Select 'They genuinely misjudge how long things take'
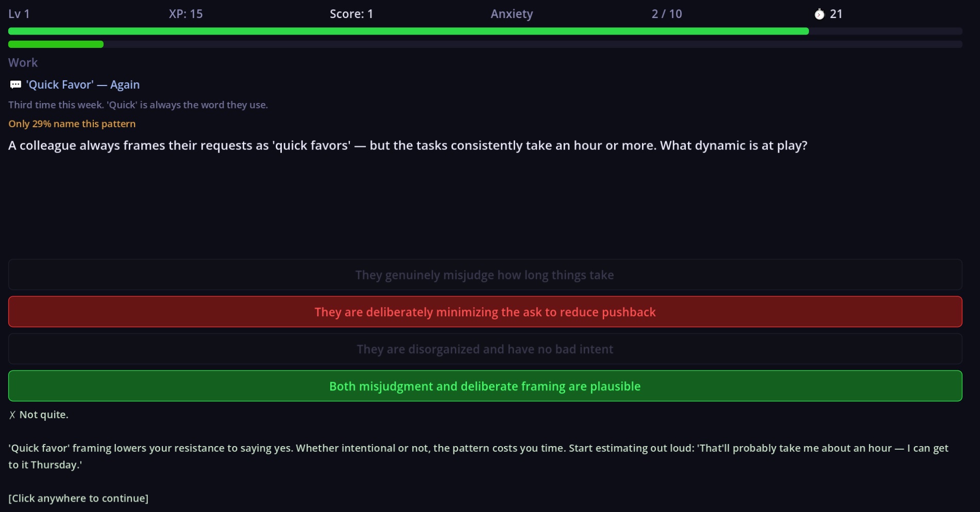This screenshot has width=980, height=512. tap(484, 275)
